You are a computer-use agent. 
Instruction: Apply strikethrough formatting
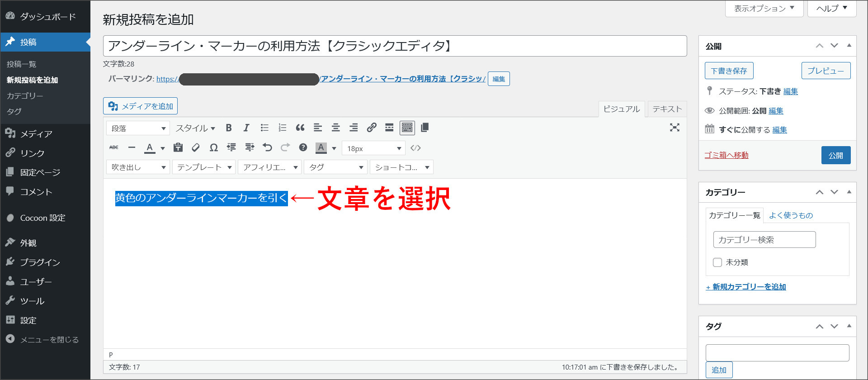click(114, 147)
